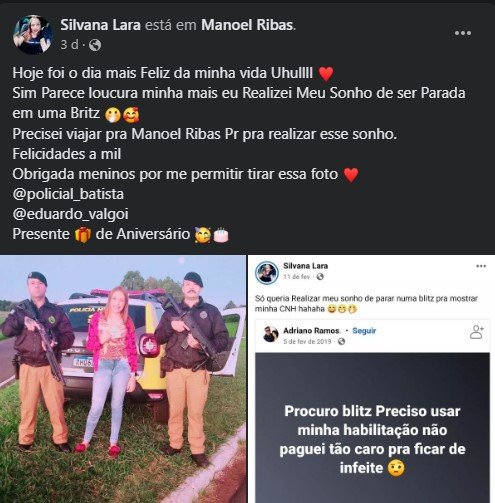Click the globe icon beside 5 de fev de 2019

click(341, 342)
